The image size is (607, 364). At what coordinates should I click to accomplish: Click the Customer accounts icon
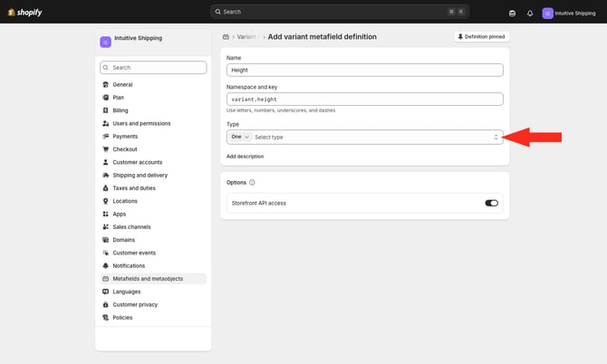pos(105,162)
